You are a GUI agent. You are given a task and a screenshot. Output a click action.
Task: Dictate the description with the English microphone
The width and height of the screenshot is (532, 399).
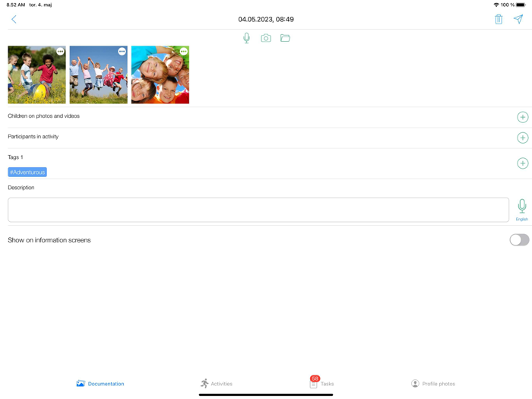522,207
